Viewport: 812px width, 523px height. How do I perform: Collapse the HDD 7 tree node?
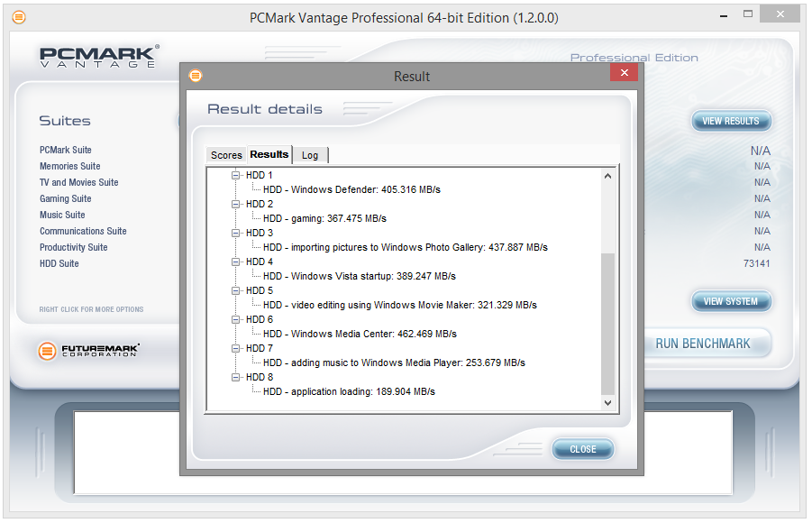point(235,348)
